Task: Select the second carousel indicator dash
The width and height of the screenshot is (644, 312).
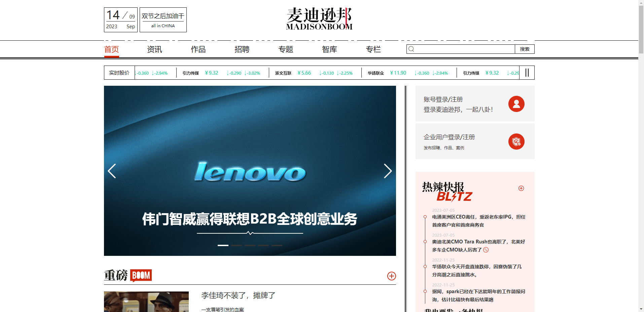Action: click(x=237, y=245)
